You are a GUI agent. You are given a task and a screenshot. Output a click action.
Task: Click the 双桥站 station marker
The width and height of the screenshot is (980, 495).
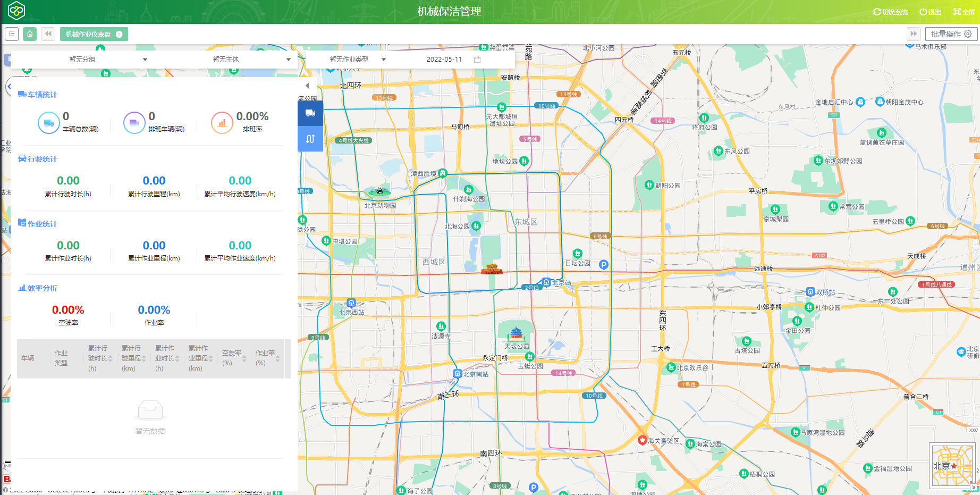810,292
